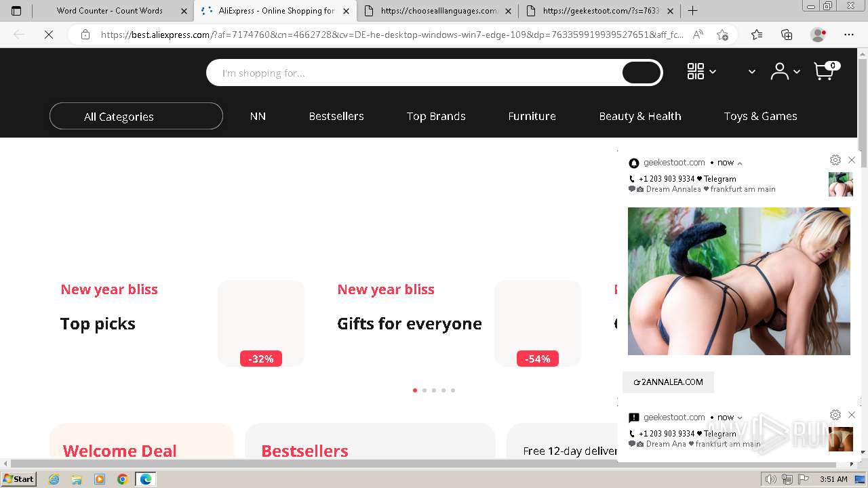Viewport: 868px width, 488px height.
Task: Open the Collections icon
Action: [x=787, y=35]
